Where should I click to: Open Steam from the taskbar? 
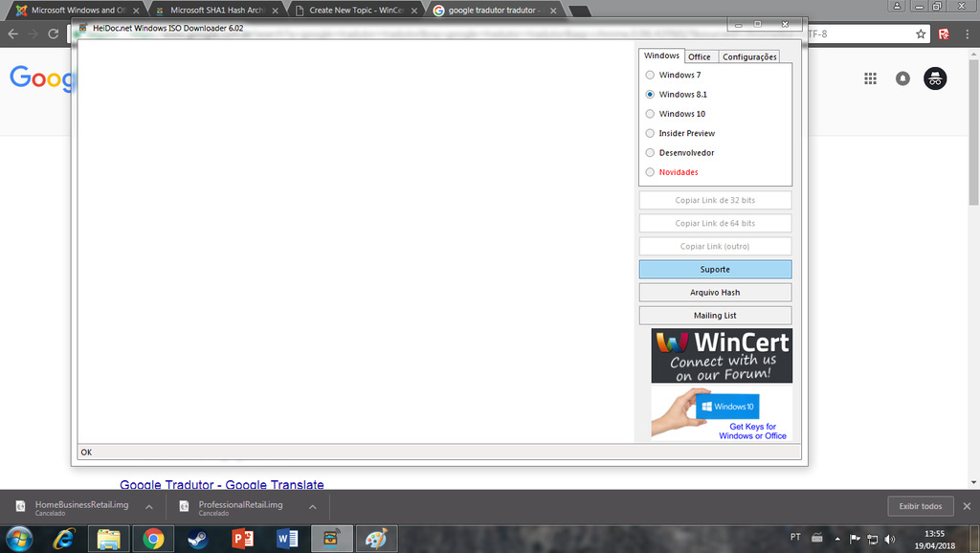pos(198,539)
